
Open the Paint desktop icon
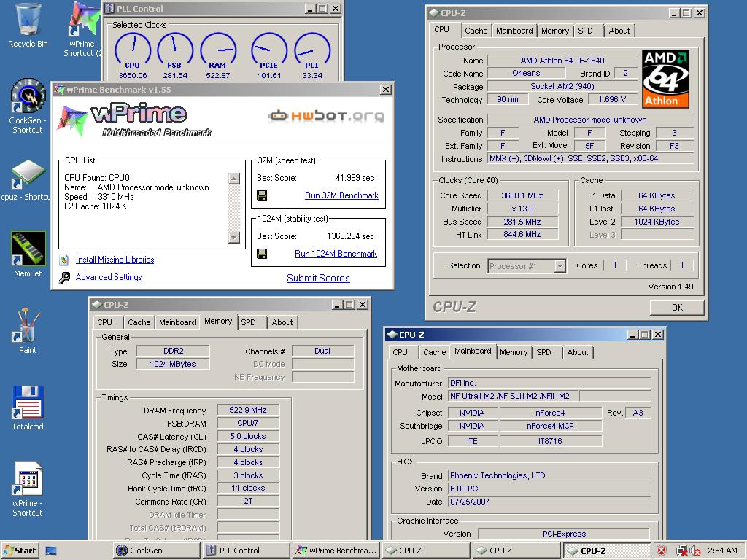(x=28, y=325)
